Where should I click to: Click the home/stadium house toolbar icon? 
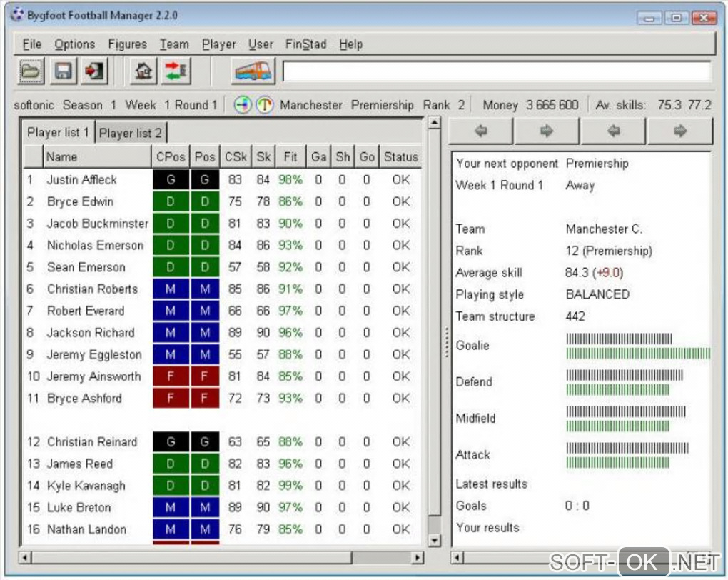(143, 71)
